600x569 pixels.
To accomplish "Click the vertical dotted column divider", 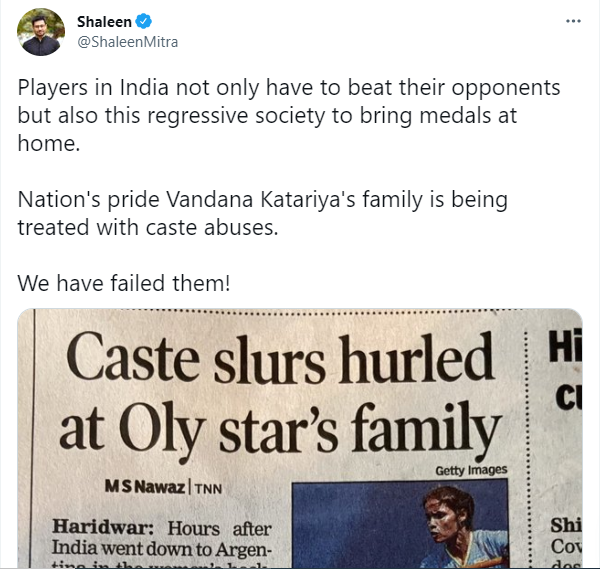I will tap(527, 440).
